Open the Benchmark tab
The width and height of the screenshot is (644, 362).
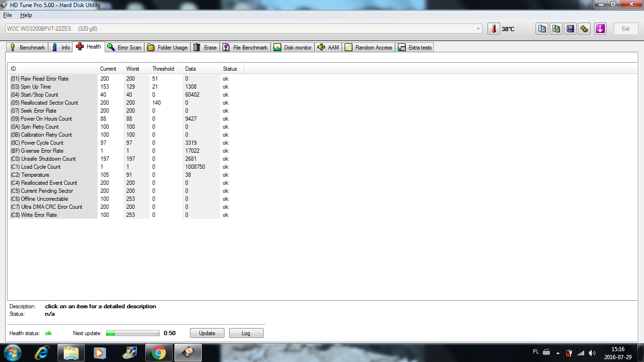point(27,48)
